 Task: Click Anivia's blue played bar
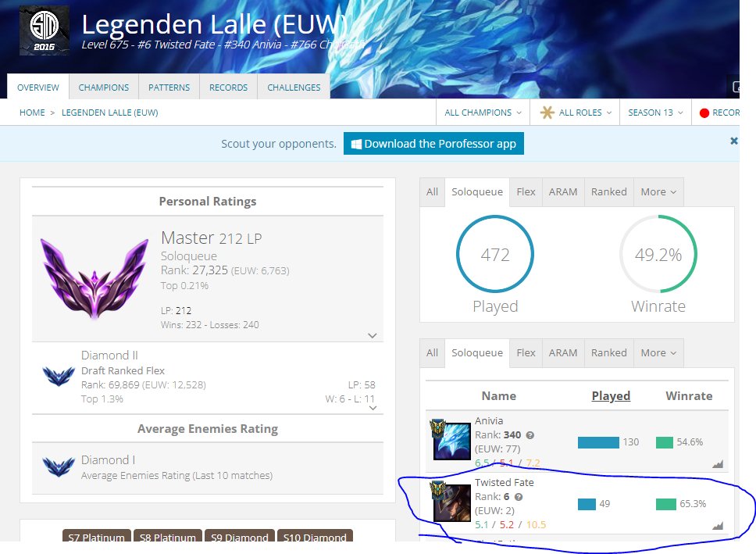coord(598,442)
